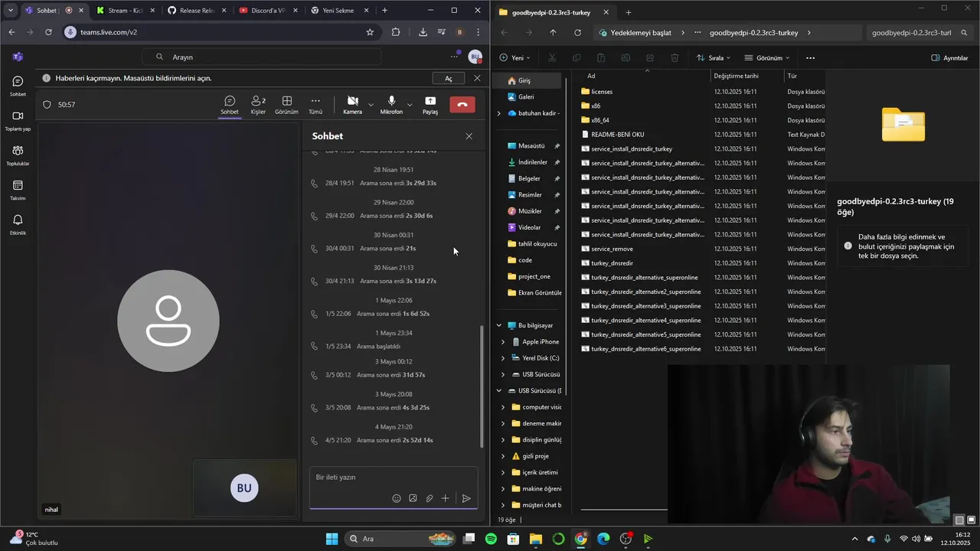Viewport: 980px width, 551px height.
Task: Switch to the Discord'a VPN YouTube tab
Action: click(267, 11)
